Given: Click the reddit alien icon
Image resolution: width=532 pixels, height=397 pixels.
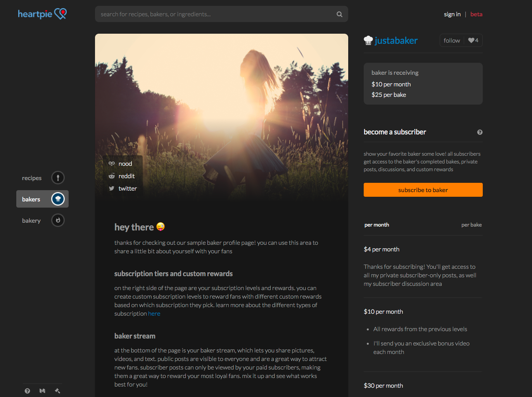Looking at the screenshot, I should [112, 176].
